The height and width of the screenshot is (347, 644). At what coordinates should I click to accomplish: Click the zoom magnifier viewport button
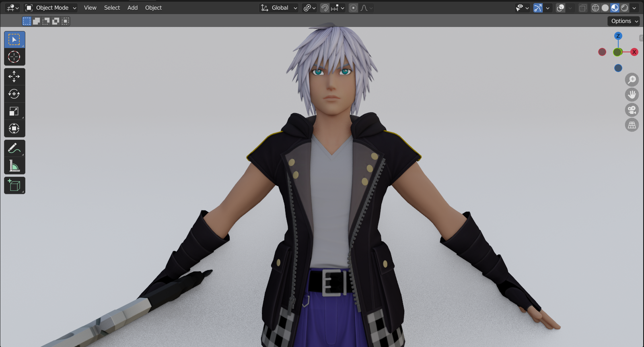(x=632, y=79)
